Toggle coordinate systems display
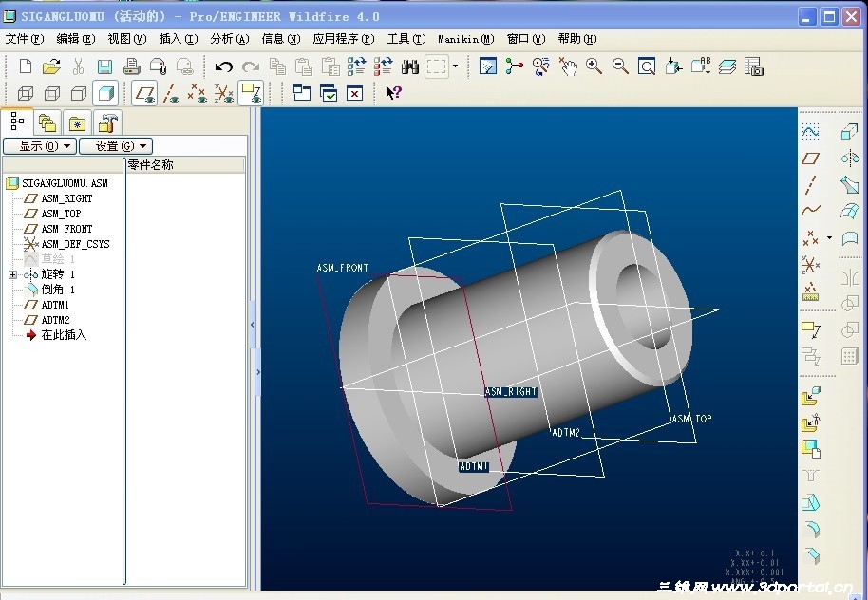Viewport: 868px width, 600px height. click(223, 93)
